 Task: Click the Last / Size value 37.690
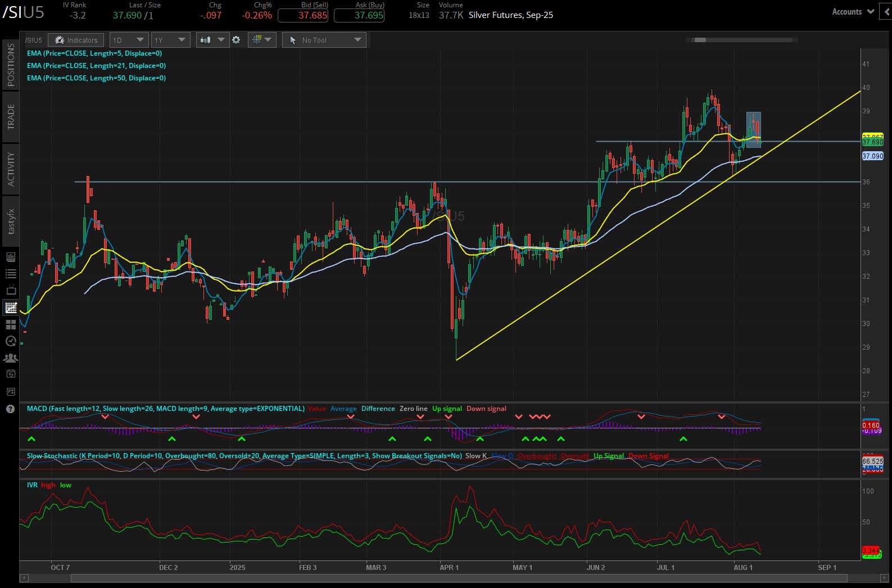(127, 15)
